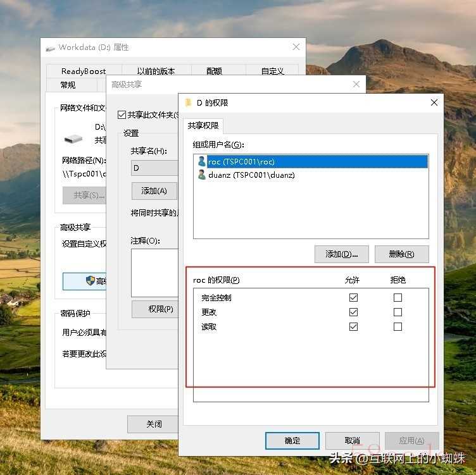Click the 取消 button
476x475 pixels.
(x=352, y=440)
